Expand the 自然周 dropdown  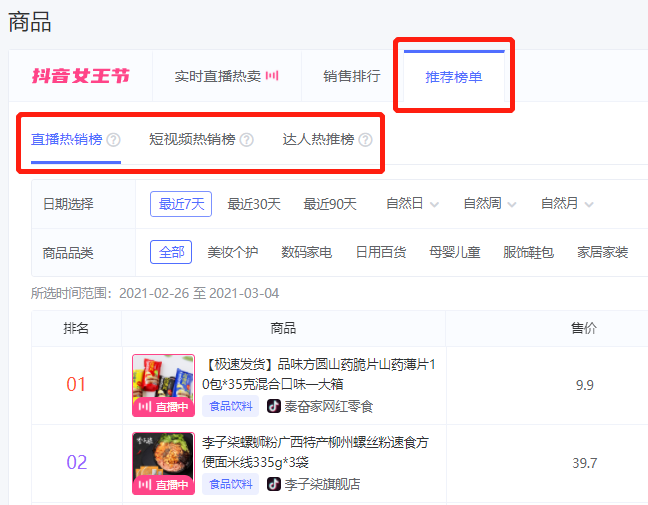490,203
